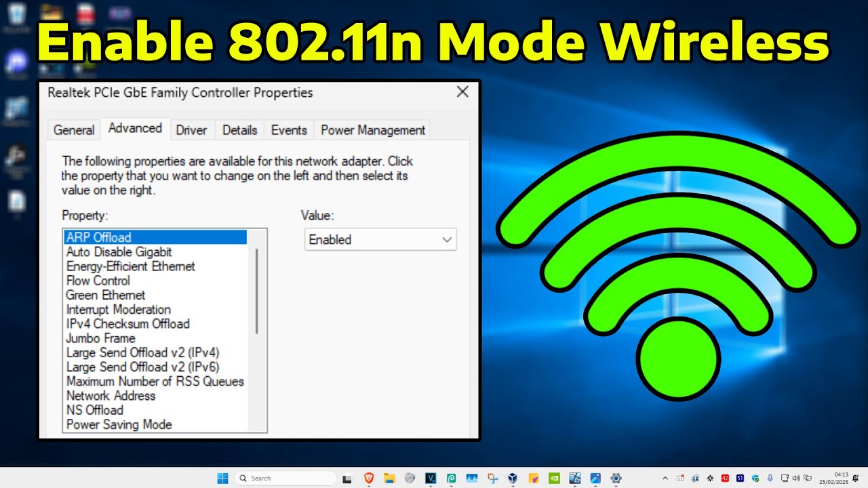Select ARP Offload in the Property list
The image size is (868, 488).
[x=155, y=237]
